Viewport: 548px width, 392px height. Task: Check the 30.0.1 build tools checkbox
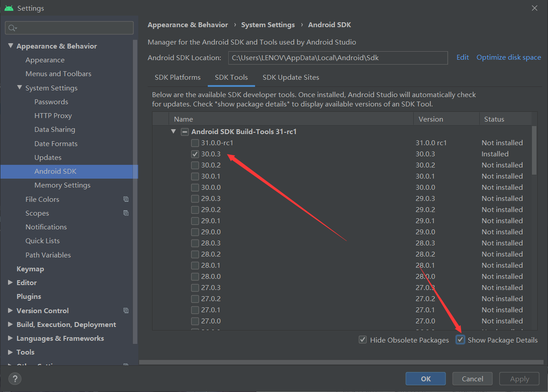pos(195,176)
